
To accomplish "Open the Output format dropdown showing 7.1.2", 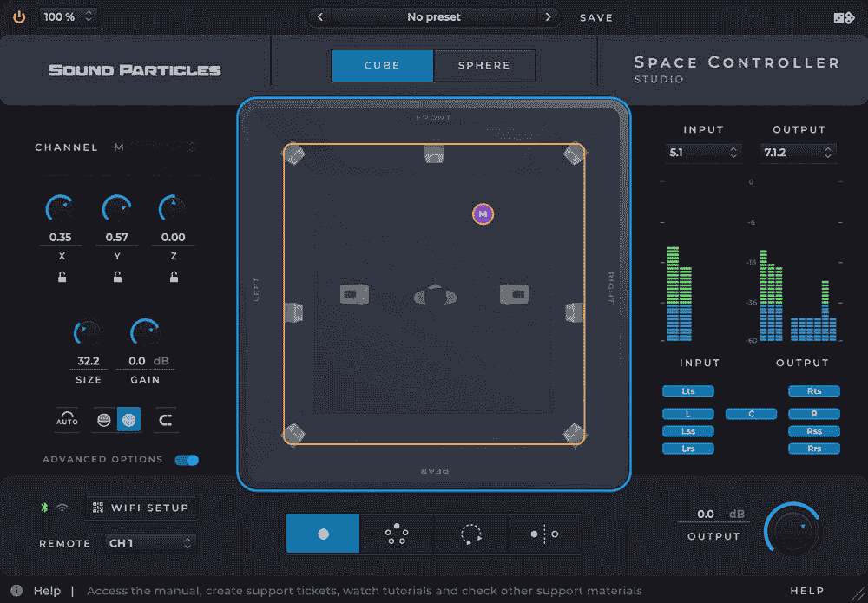I will tap(798, 153).
